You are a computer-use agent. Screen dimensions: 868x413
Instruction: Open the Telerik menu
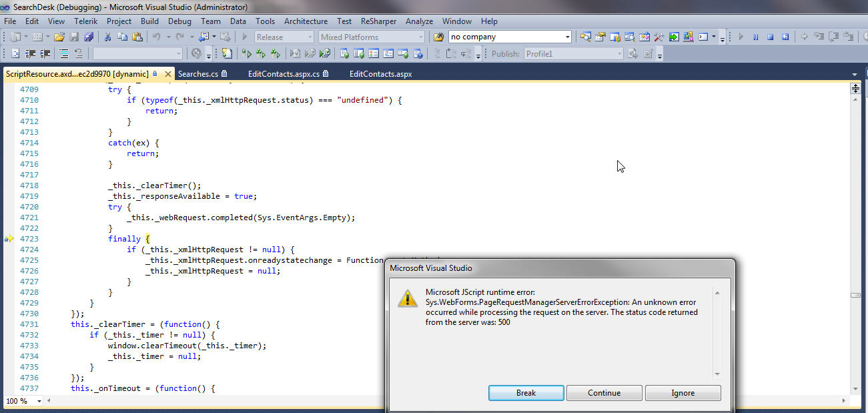coord(85,21)
